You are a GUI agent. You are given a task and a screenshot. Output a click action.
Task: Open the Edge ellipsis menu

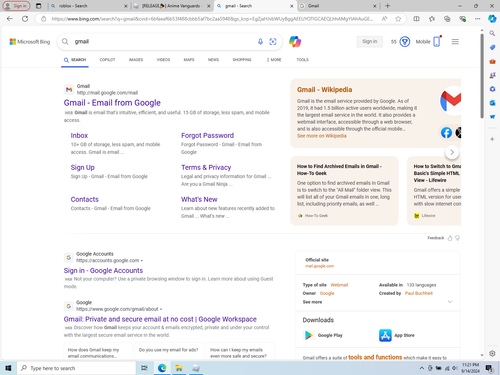[x=478, y=19]
